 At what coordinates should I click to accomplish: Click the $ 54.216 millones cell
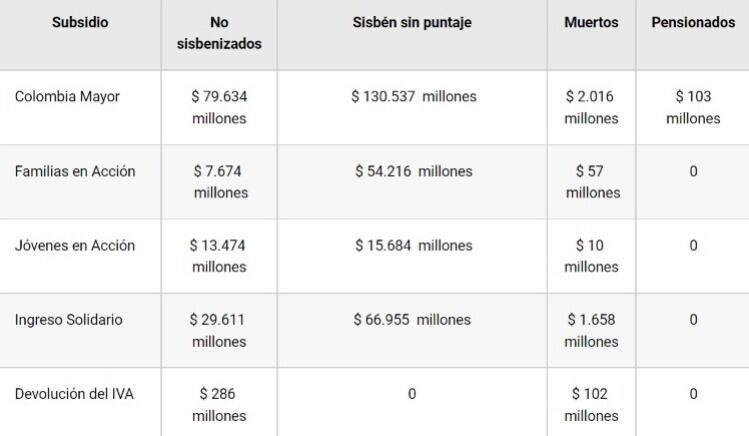413,171
